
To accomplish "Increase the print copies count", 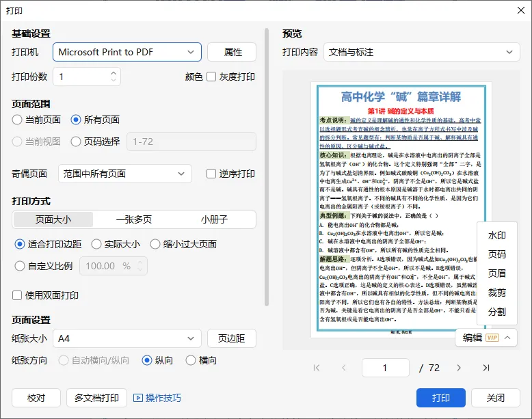I will point(114,73).
